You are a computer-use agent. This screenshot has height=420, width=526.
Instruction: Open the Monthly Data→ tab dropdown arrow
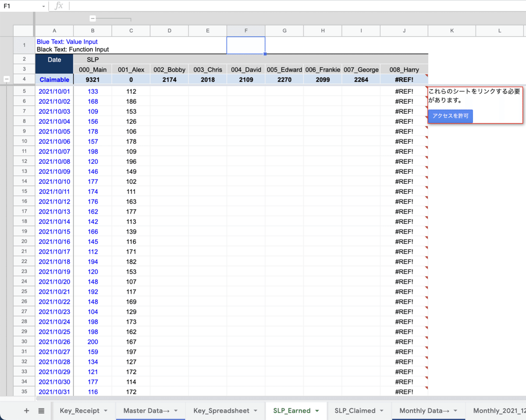click(x=455, y=411)
